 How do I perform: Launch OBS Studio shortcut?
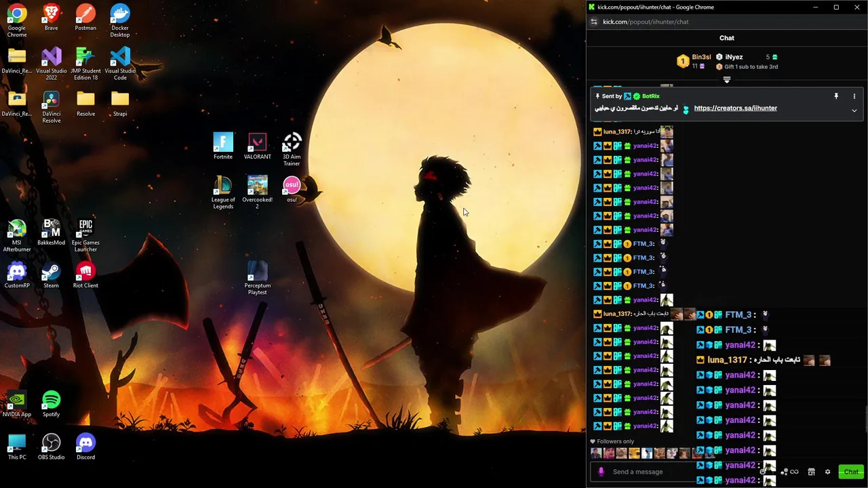[51, 447]
